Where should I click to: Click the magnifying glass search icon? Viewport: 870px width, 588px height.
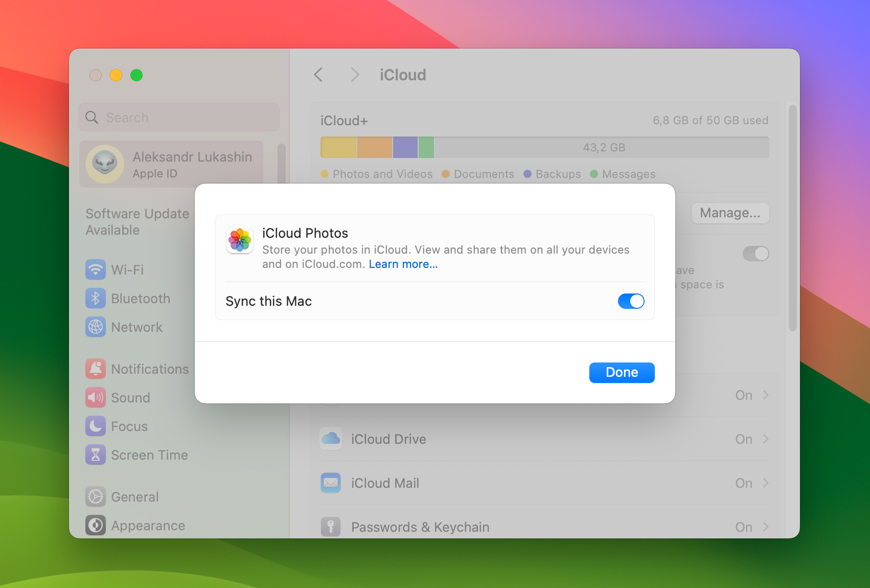tap(92, 118)
